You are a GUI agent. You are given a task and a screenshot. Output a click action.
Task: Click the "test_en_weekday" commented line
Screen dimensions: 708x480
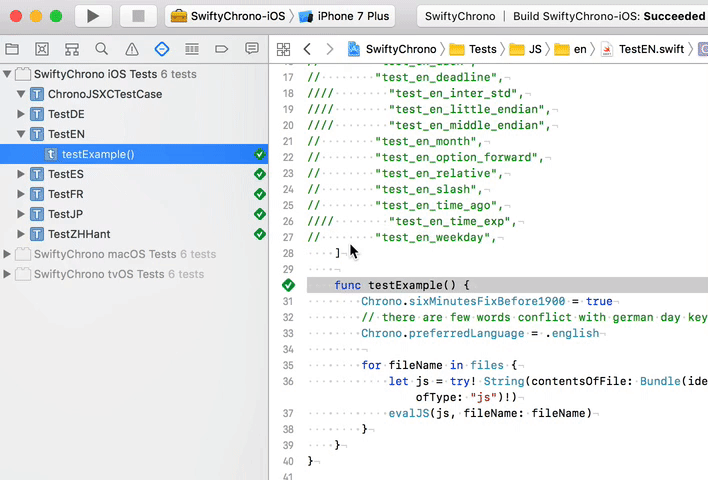402,237
